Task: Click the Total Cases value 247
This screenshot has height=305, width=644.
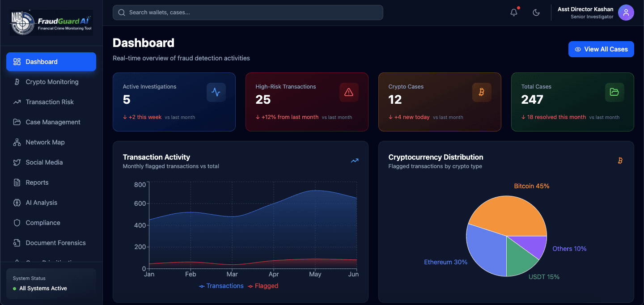Action: point(532,99)
